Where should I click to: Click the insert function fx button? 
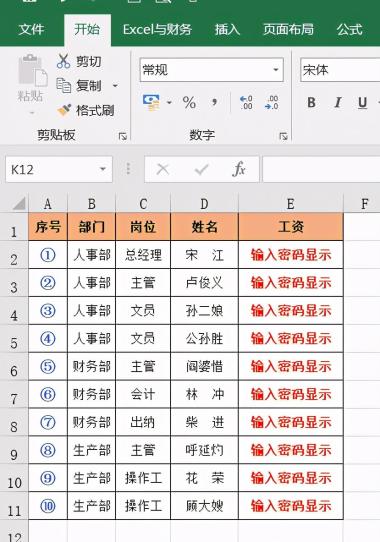pos(239,169)
